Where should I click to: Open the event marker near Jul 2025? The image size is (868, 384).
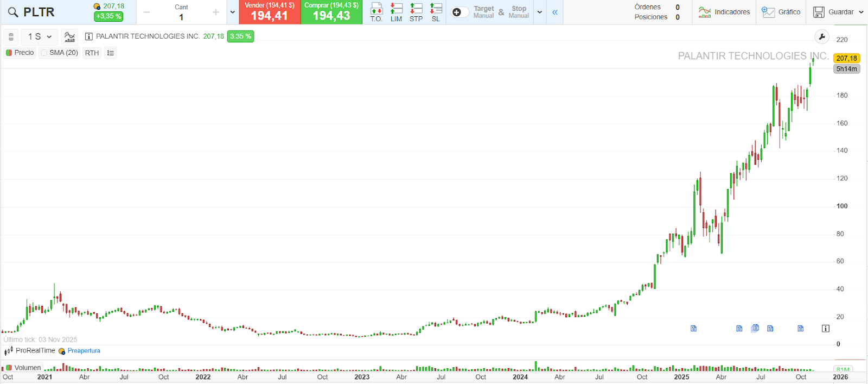click(x=770, y=328)
